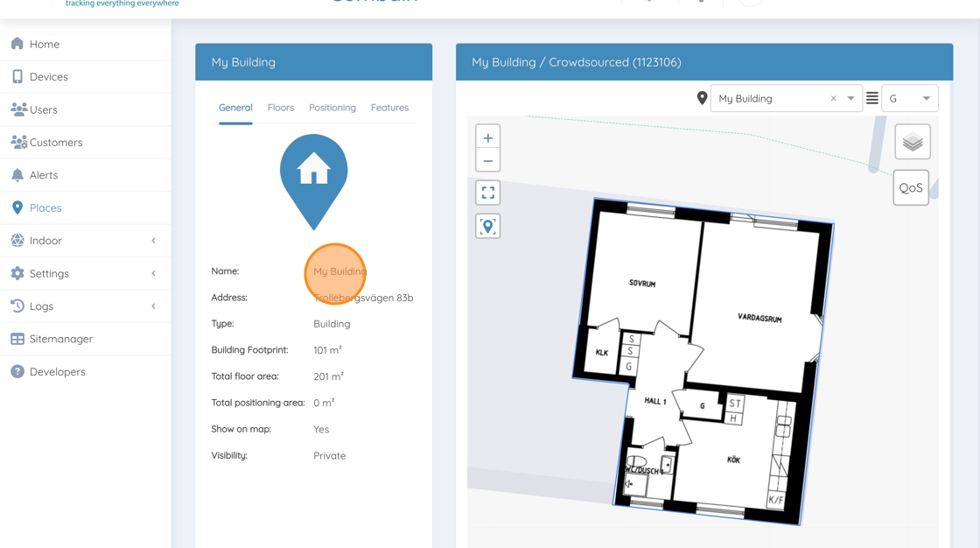Click the Type value Building
This screenshot has height=548, width=980.
click(332, 324)
